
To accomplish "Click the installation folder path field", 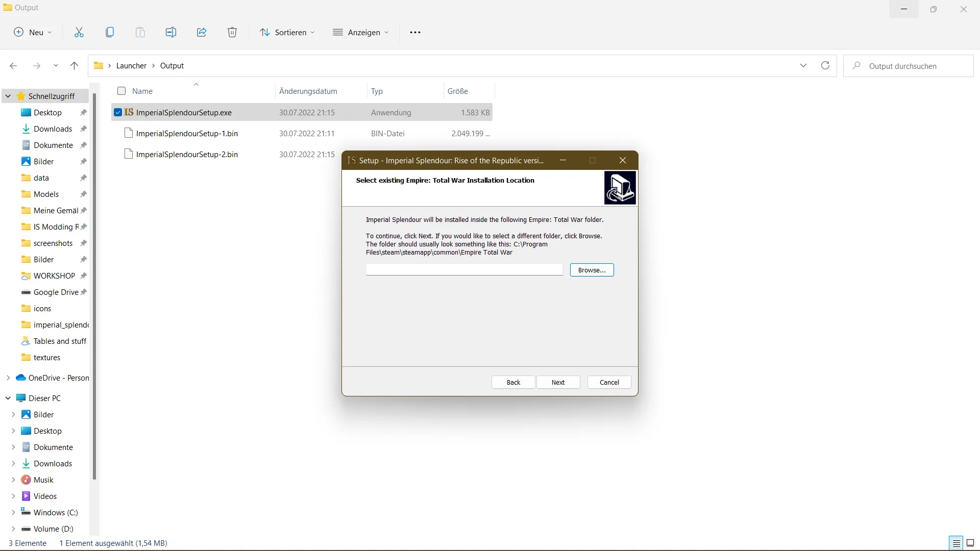I will click(x=464, y=270).
